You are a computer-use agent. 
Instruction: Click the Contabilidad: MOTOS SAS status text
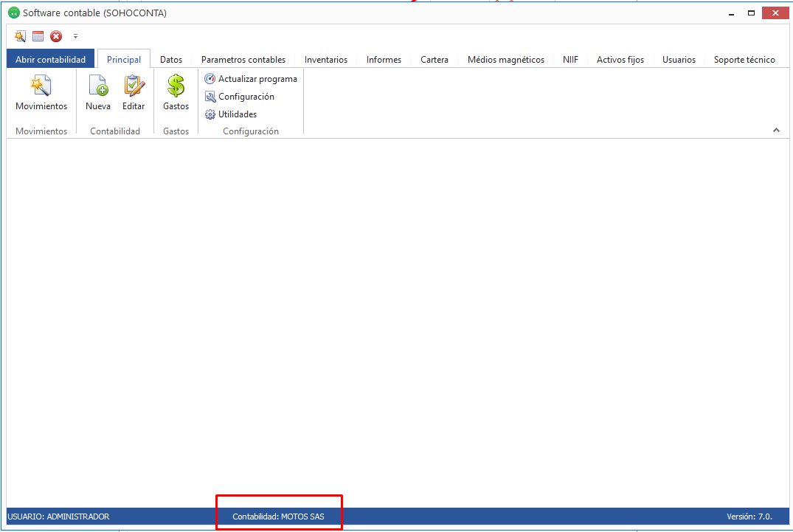point(278,517)
